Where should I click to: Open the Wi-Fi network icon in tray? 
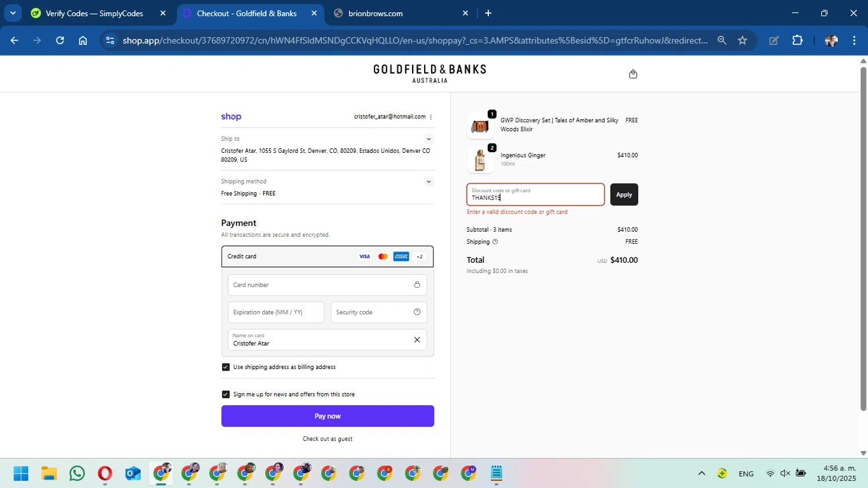(x=770, y=474)
